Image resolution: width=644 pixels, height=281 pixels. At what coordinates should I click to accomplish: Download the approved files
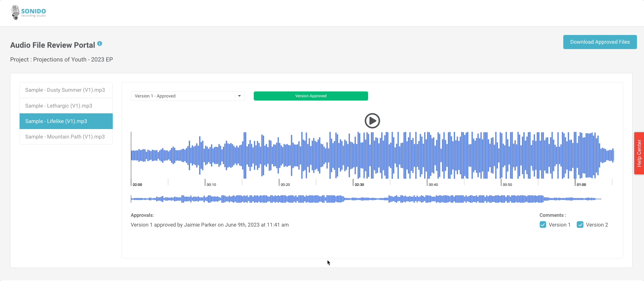click(x=600, y=42)
